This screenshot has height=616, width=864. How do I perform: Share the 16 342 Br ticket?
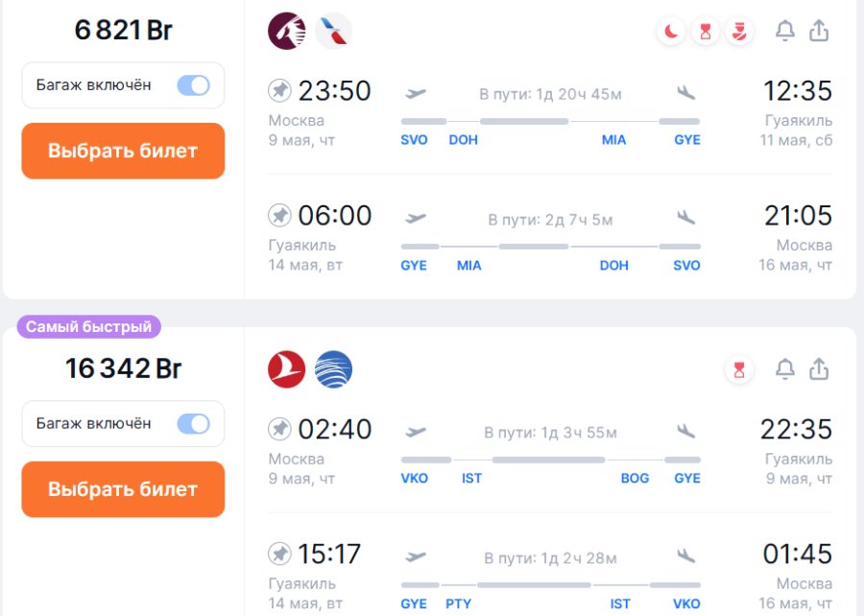click(x=819, y=369)
